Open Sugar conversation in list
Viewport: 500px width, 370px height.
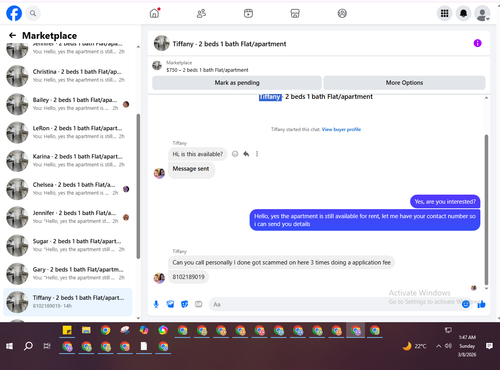coord(68,245)
